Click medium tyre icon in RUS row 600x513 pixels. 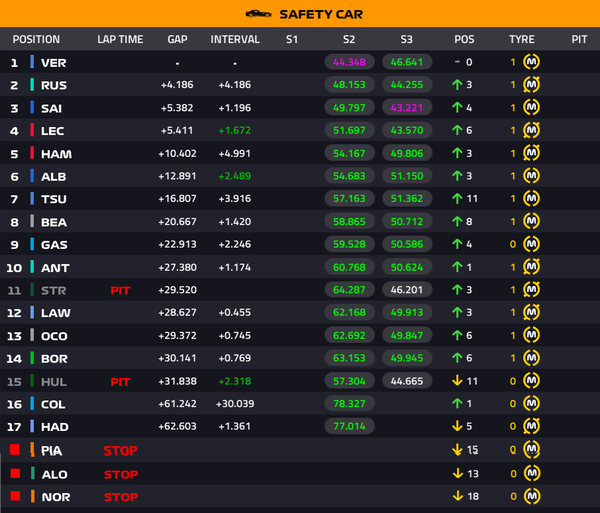click(x=532, y=85)
